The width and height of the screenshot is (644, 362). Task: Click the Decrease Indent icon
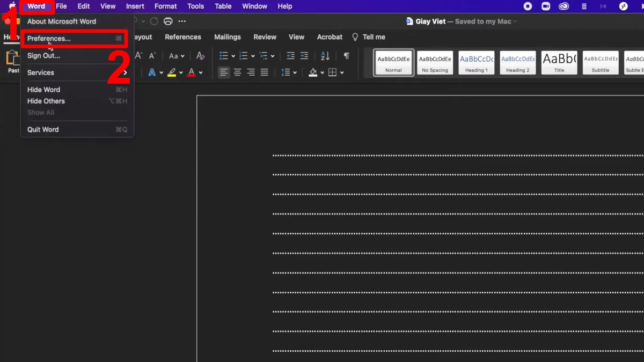coord(291,56)
